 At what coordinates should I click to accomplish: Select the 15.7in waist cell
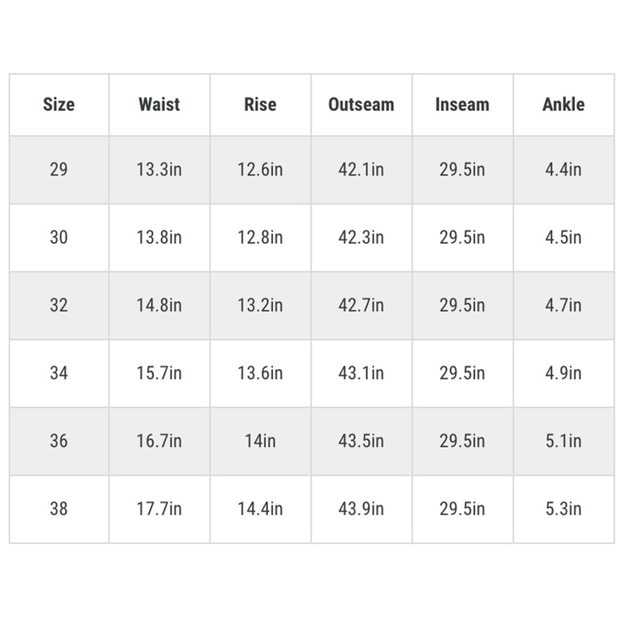pos(159,374)
